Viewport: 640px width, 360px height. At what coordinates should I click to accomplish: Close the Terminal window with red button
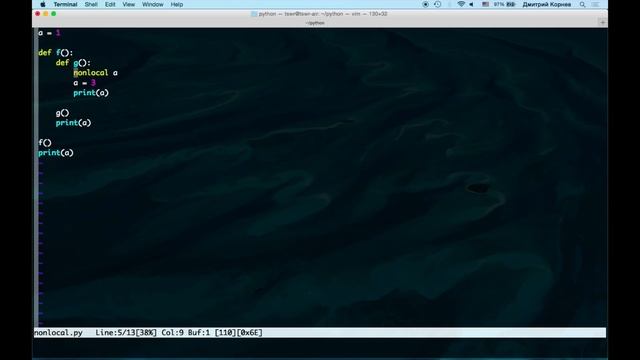[x=38, y=14]
